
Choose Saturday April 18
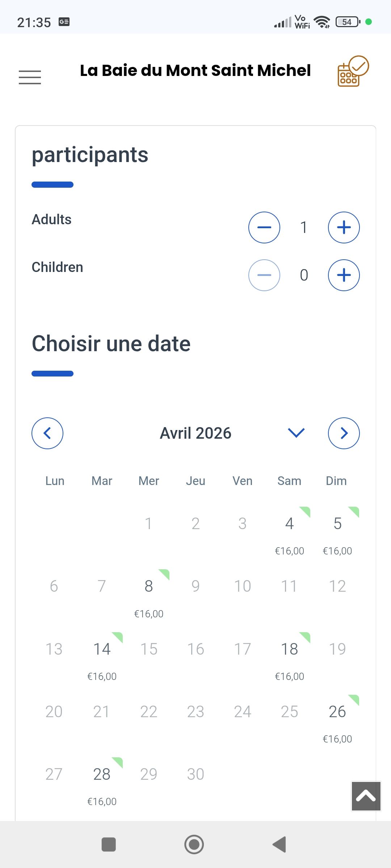[x=289, y=657]
